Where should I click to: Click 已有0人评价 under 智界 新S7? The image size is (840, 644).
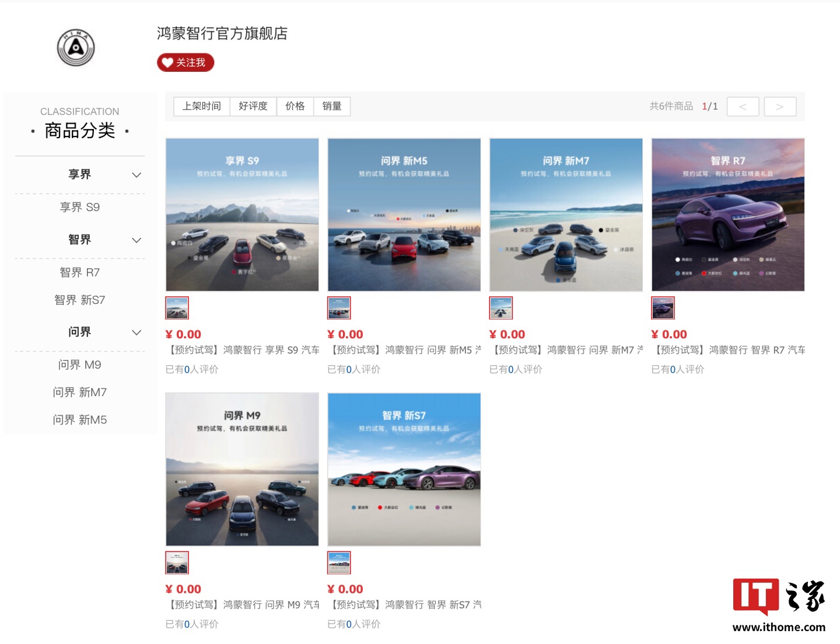pos(354,624)
